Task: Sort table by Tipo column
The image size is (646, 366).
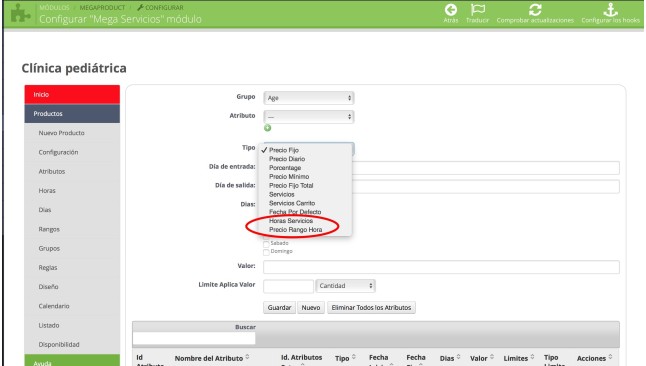Action: point(345,358)
